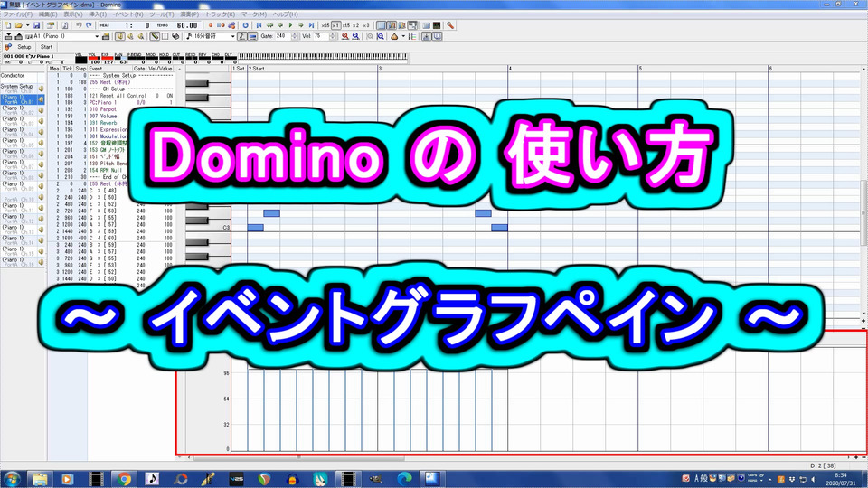
Task: Adjust the Vel value spinner arrows
Action: pyautogui.click(x=333, y=36)
